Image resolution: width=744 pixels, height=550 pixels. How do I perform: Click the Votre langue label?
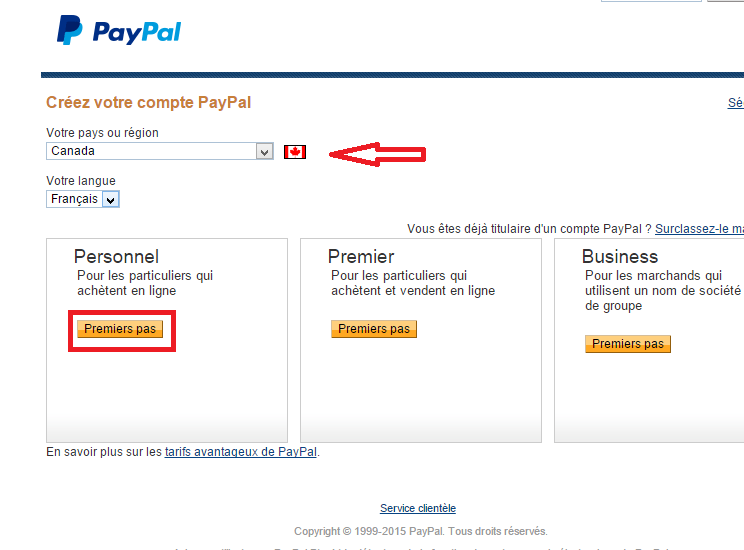click(x=81, y=181)
